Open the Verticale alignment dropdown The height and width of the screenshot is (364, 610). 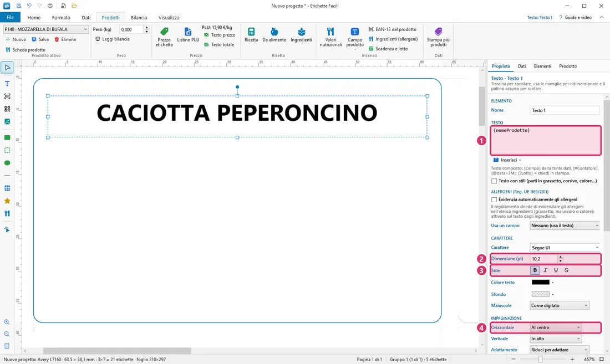[556, 339]
